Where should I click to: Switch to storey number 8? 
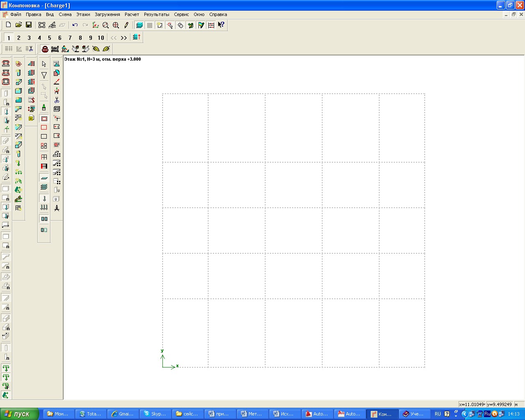80,38
